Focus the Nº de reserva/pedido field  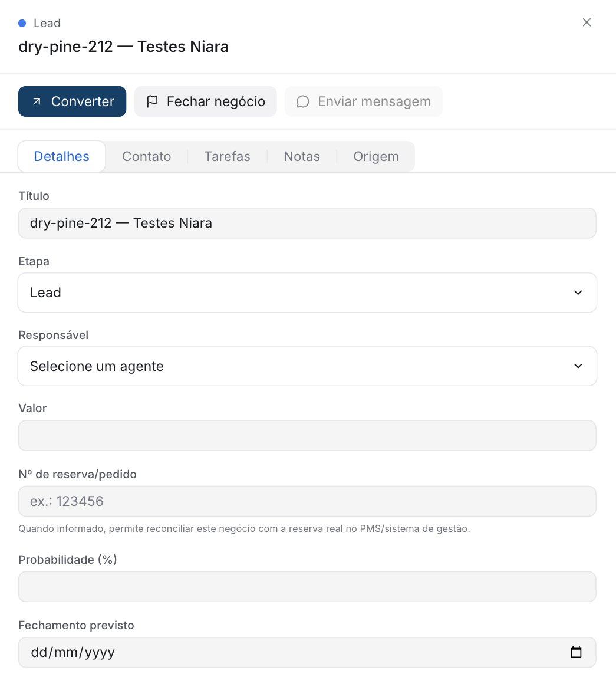307,501
